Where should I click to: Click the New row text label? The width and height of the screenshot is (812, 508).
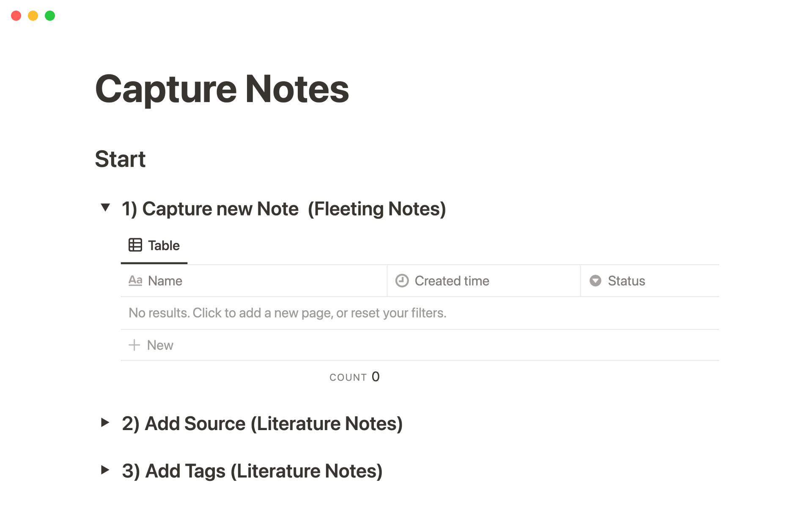(x=160, y=345)
